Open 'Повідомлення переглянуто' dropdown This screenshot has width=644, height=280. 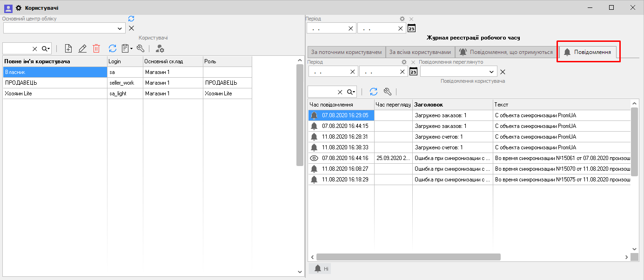492,72
